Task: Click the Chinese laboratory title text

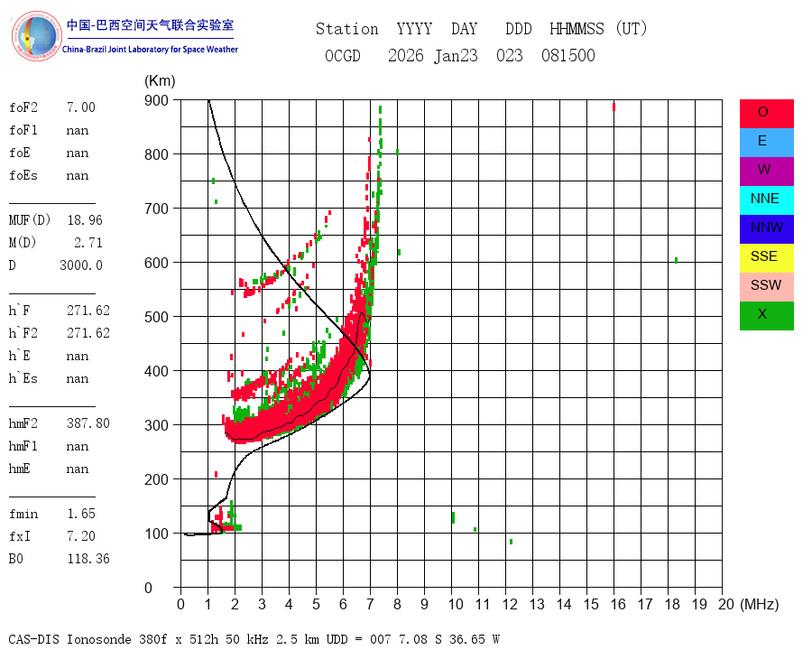Action: pos(150,25)
